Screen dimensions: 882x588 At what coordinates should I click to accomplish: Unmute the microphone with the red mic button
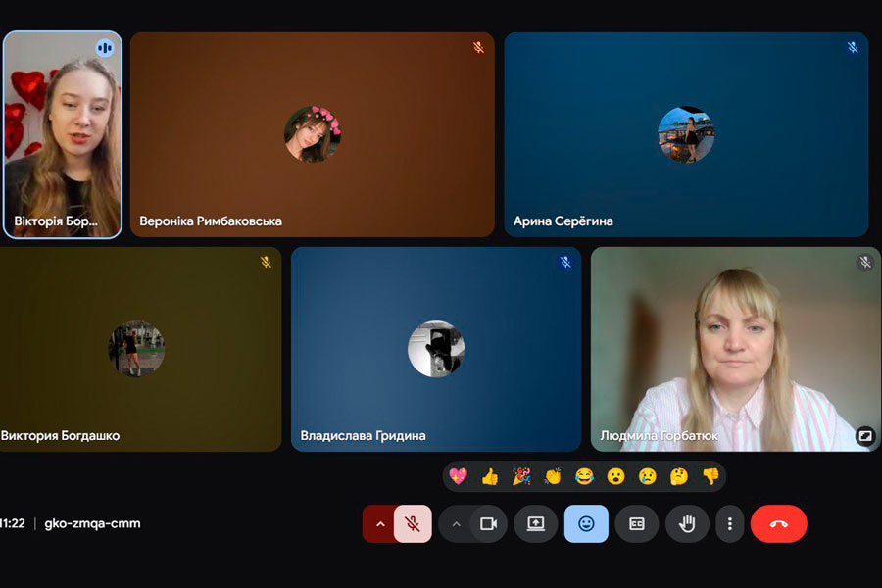[413, 524]
